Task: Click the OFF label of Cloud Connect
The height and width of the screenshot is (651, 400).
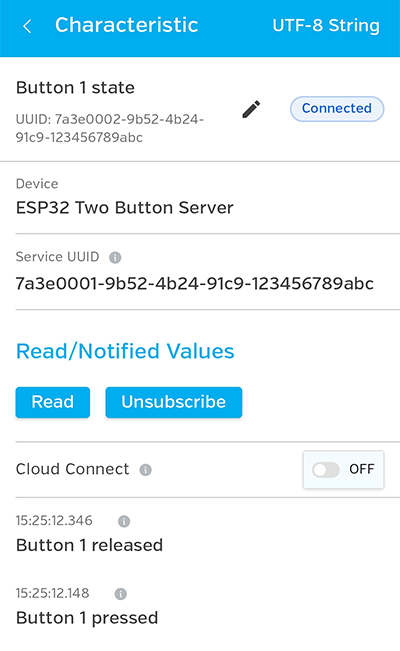Action: coord(362,469)
